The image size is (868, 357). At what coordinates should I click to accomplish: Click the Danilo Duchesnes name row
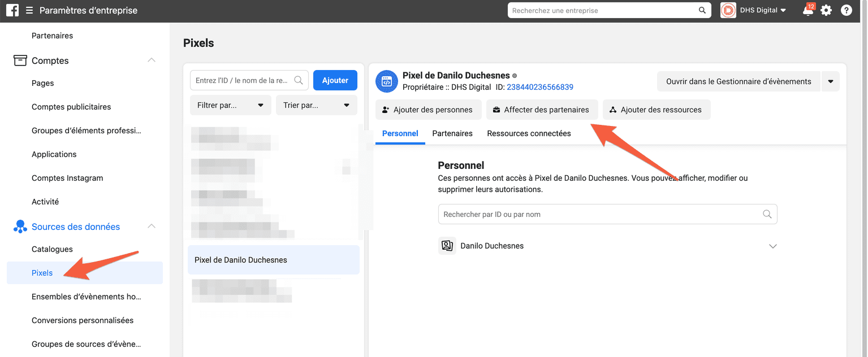click(608, 246)
